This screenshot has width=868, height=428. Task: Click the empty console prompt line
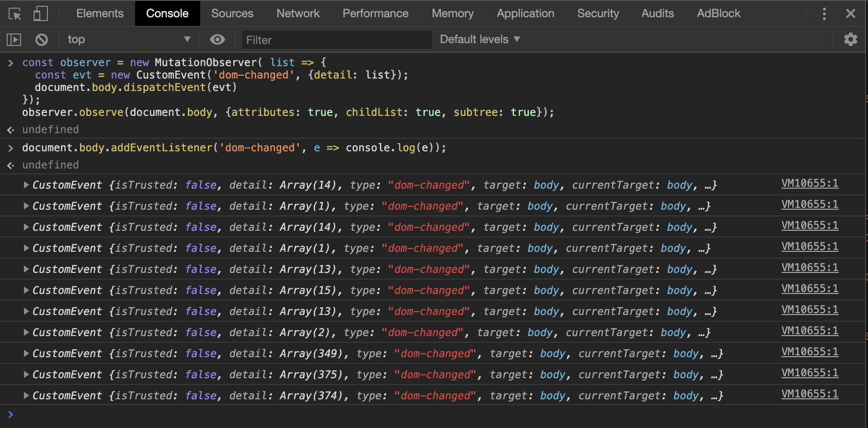pos(434,415)
